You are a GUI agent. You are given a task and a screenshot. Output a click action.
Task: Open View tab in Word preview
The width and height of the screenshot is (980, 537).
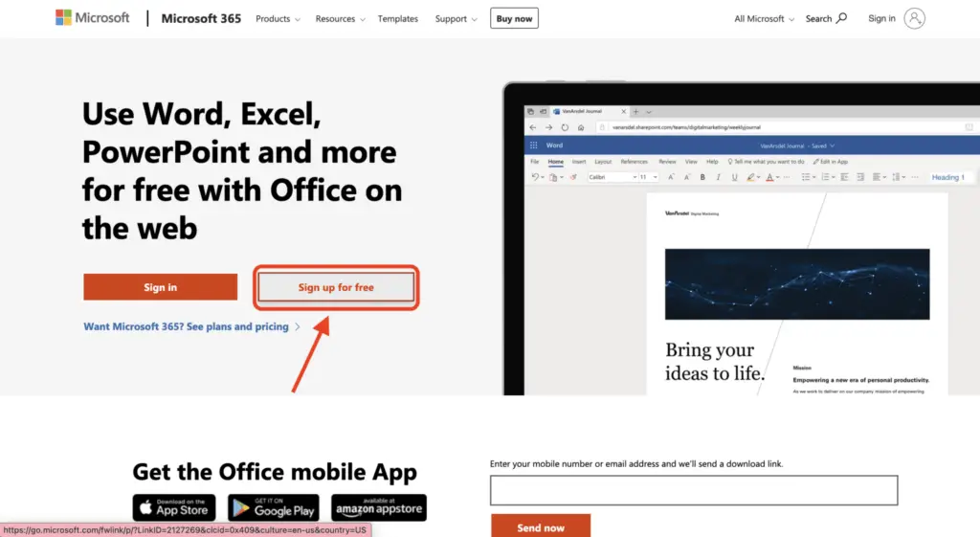(691, 161)
